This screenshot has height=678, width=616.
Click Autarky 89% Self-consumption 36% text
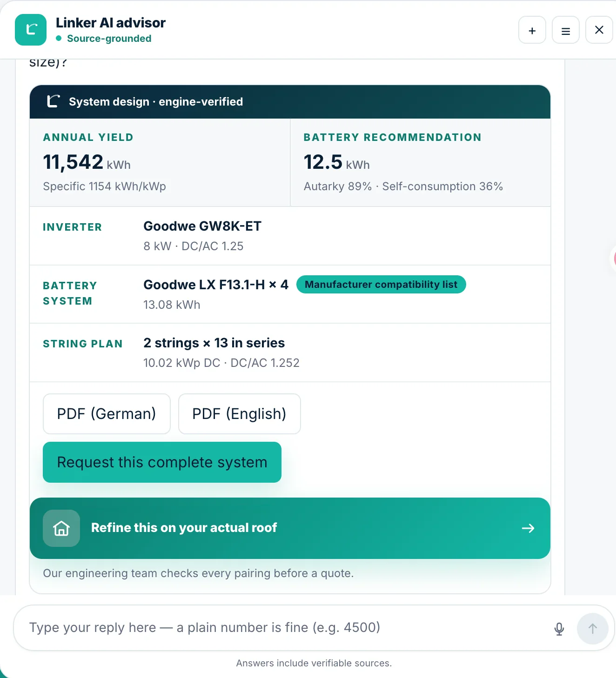[403, 186]
